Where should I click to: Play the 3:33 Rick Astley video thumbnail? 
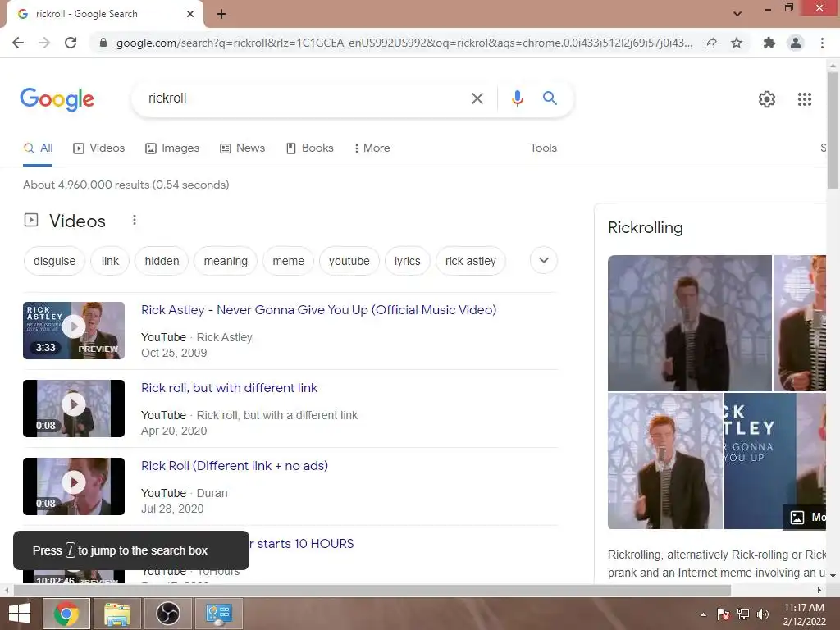(x=74, y=331)
